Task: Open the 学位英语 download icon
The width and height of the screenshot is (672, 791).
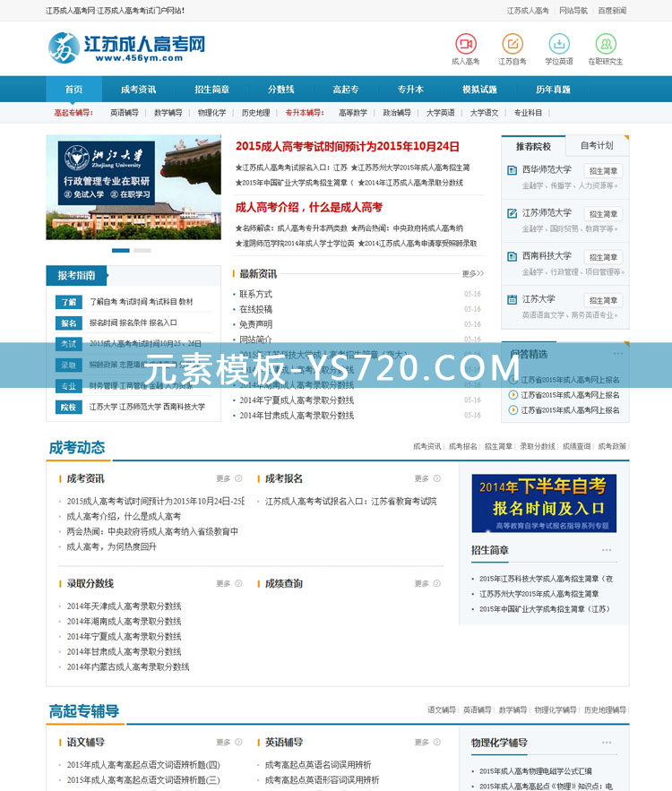Action: pyautogui.click(x=559, y=44)
